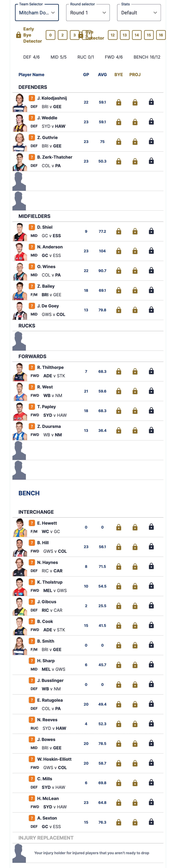Toggle round 0 in Early Bye Detector
The image size is (170, 868).
coord(50,35)
